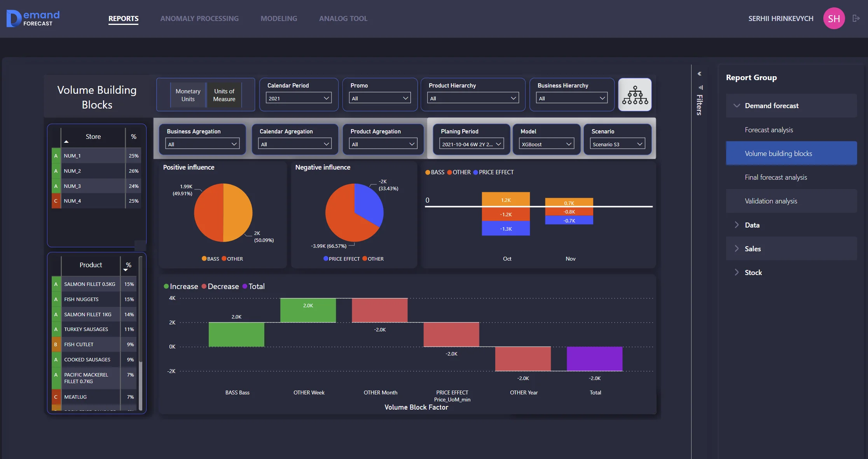Open the Model XGBoost dropdown
The height and width of the screenshot is (459, 868).
coord(546,144)
